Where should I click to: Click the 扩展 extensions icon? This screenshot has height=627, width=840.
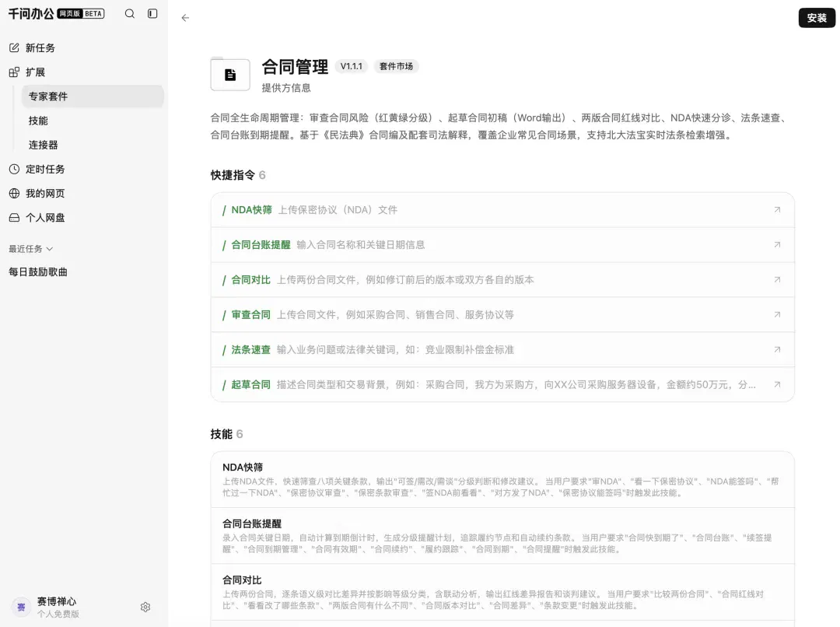click(15, 72)
